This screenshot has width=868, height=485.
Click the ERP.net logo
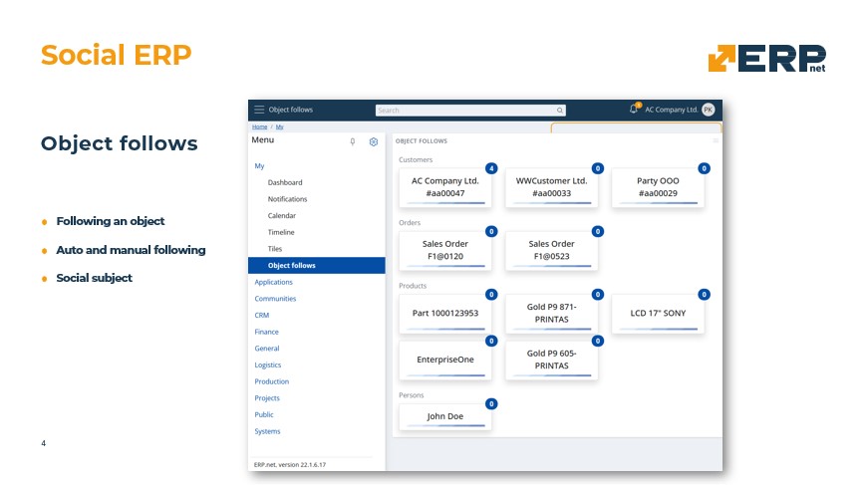pyautogui.click(x=766, y=59)
